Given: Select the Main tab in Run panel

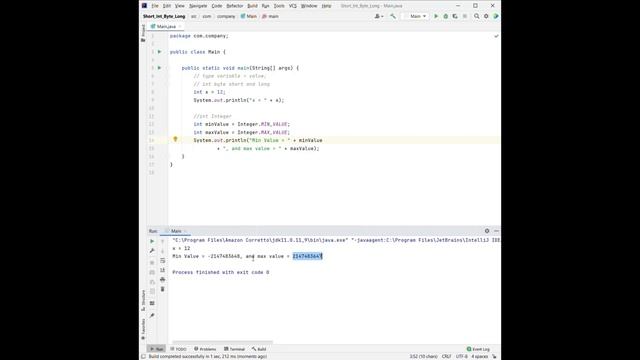Looking at the screenshot, I should (x=176, y=231).
